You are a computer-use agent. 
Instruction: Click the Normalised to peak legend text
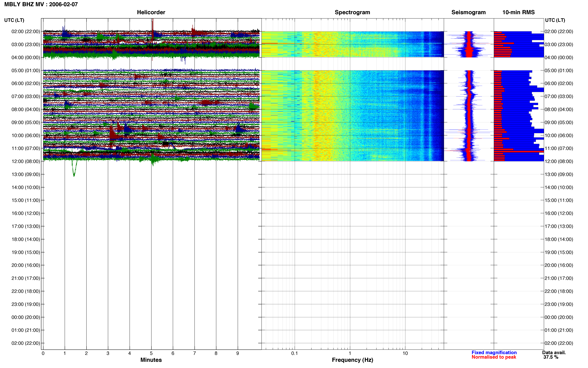(x=494, y=357)
